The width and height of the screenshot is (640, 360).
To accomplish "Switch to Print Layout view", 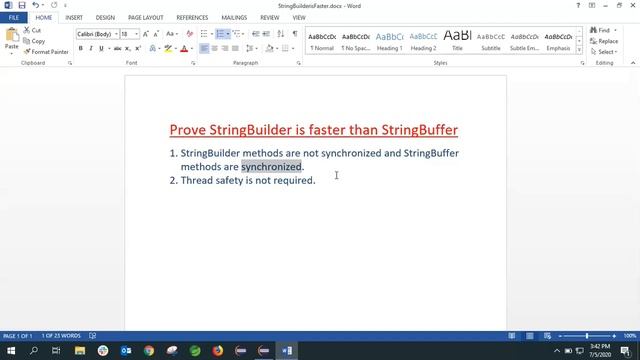I will click(x=529, y=336).
